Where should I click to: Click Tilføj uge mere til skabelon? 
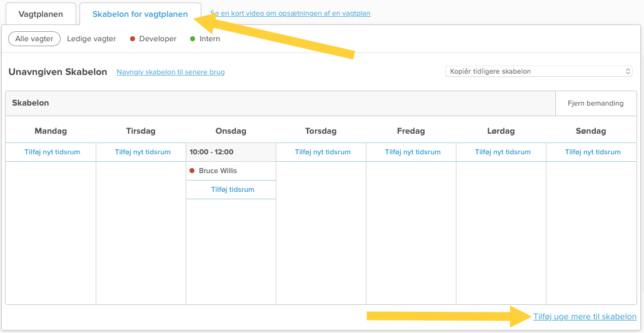point(585,317)
